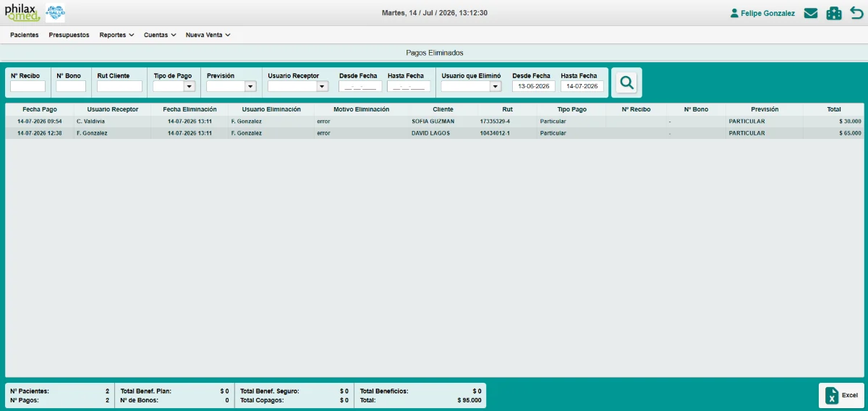The image size is (868, 411).
Task: Sort by Motivo Eliminación column header
Action: (x=361, y=109)
